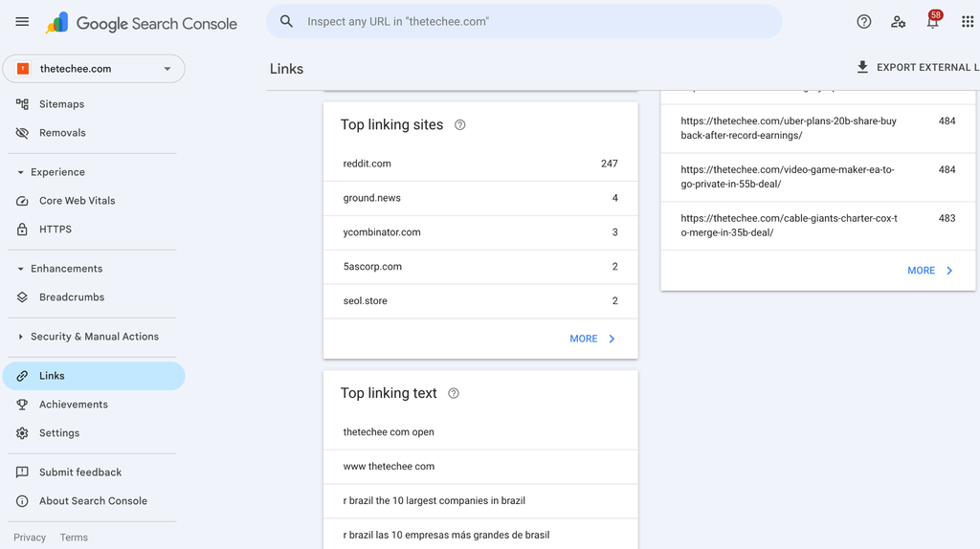
Task: Open users and permissions settings icon
Action: [x=898, y=22]
